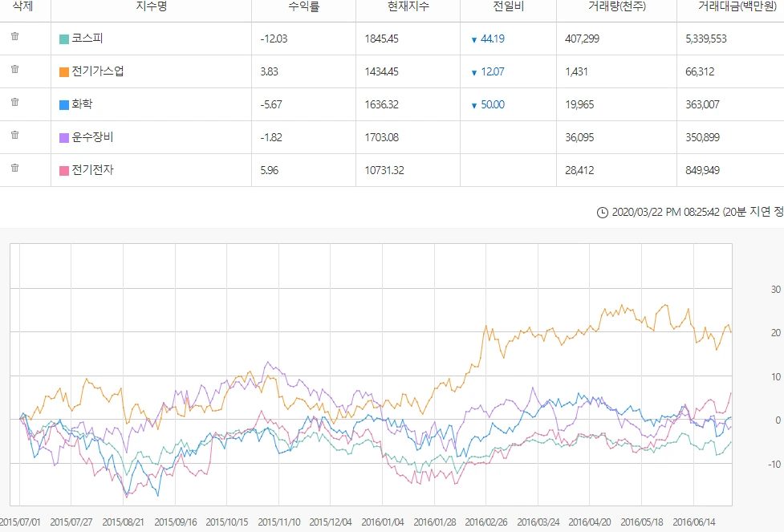Click the 지수명 column header
Image resolution: width=784 pixels, height=532 pixels.
(152, 6)
